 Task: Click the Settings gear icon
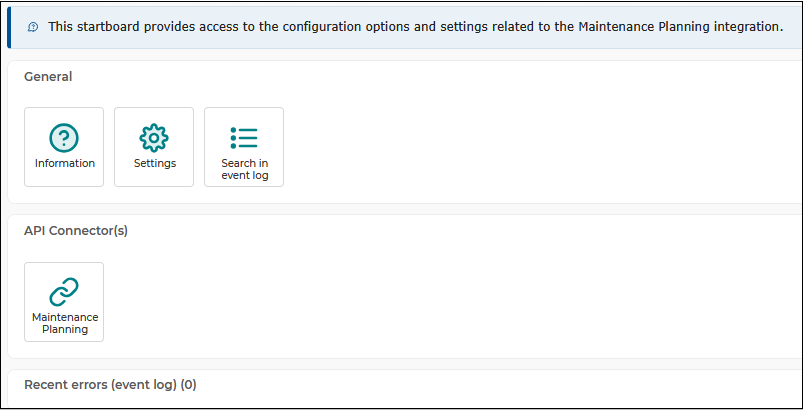click(x=154, y=138)
